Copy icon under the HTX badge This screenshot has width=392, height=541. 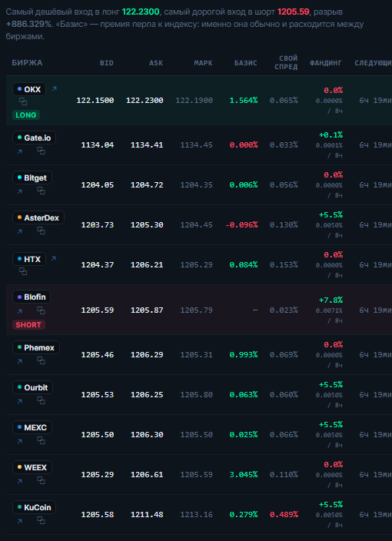pos(23,271)
